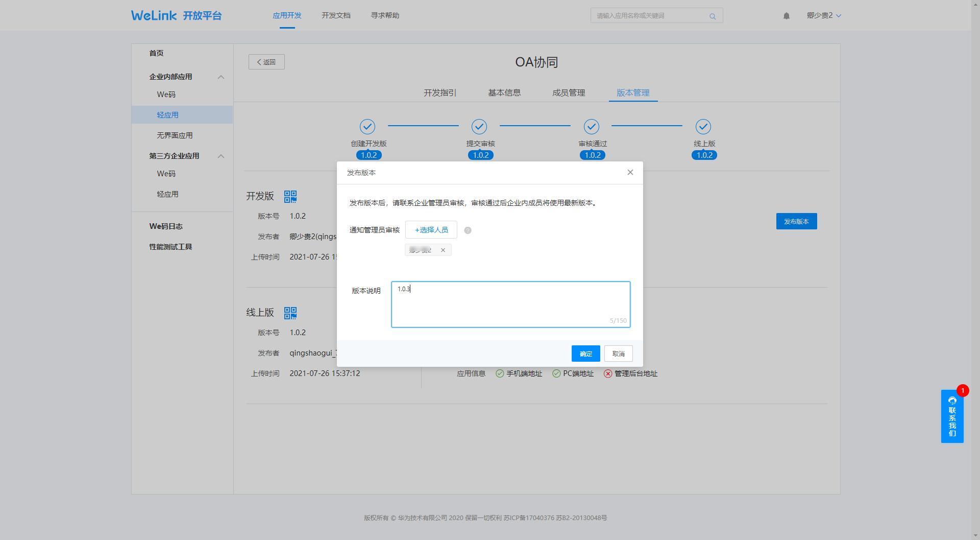Collapse the 第三方企业应用 section
980x540 pixels.
pos(221,156)
